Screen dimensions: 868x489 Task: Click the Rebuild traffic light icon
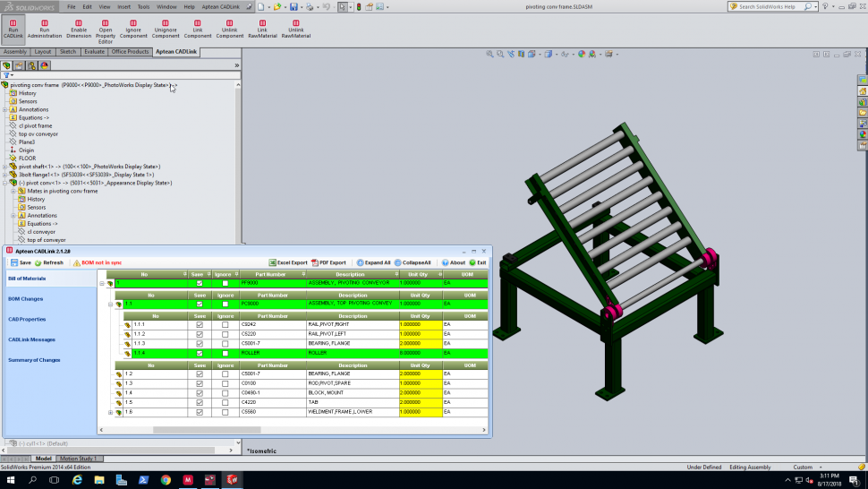[x=359, y=6]
